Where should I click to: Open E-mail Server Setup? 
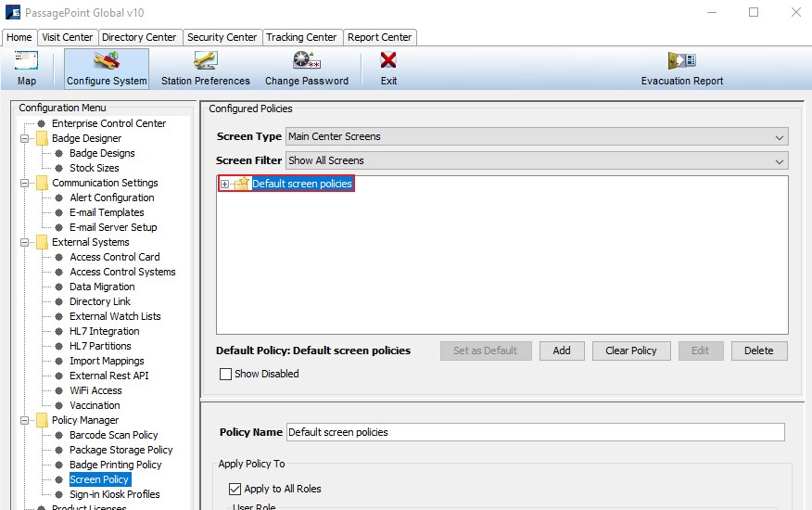pos(113,227)
